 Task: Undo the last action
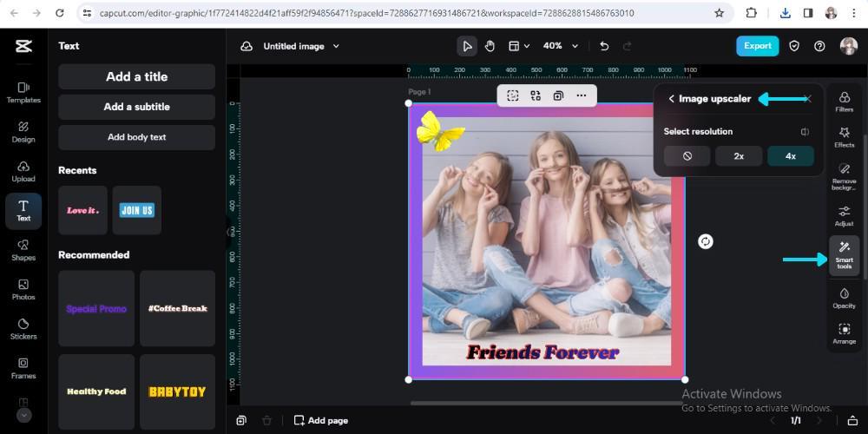(x=604, y=47)
